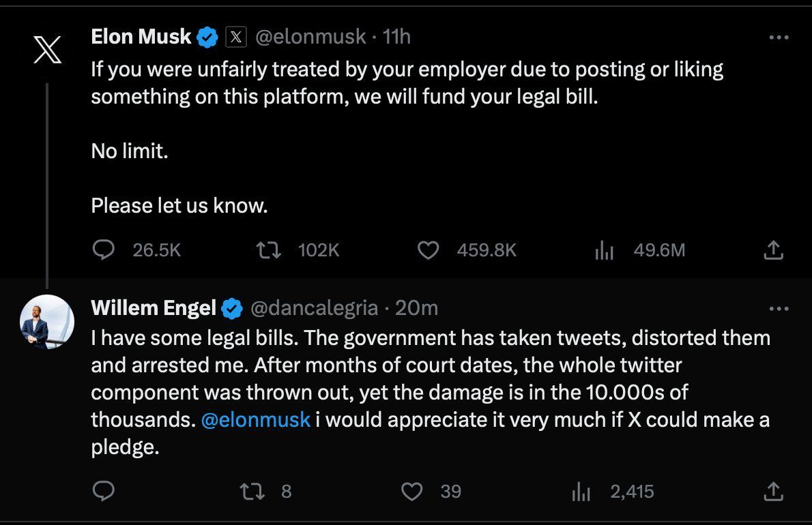Screen dimensions: 812x525
Task: Click the 20m timestamp on the reply
Action: point(416,308)
